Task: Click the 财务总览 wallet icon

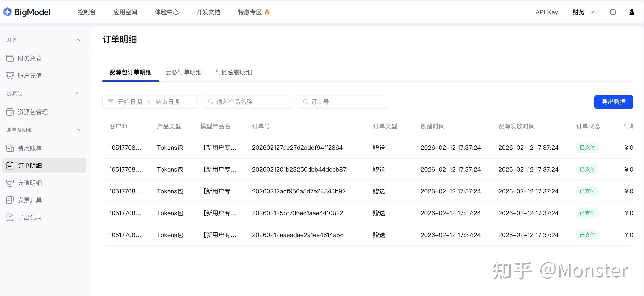Action: tap(10, 58)
